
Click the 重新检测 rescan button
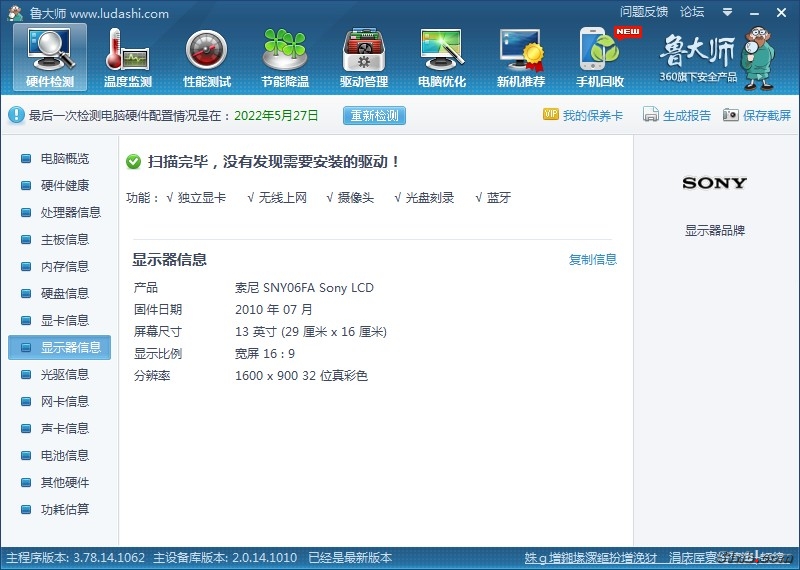click(x=374, y=115)
